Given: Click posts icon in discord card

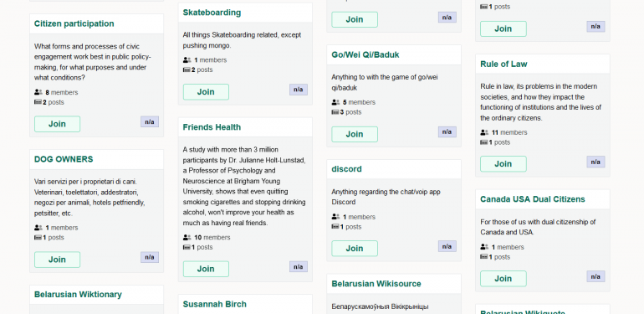Looking at the screenshot, I should point(335,227).
